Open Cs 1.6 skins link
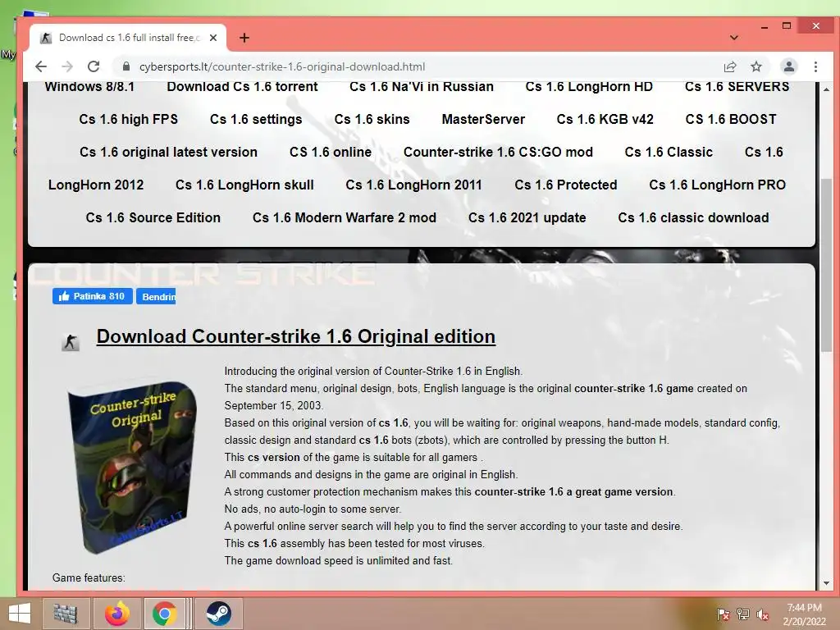 click(x=372, y=120)
